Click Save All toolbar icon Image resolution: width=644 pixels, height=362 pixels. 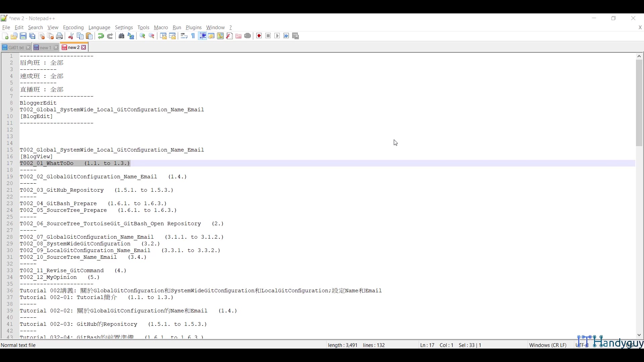(x=32, y=36)
